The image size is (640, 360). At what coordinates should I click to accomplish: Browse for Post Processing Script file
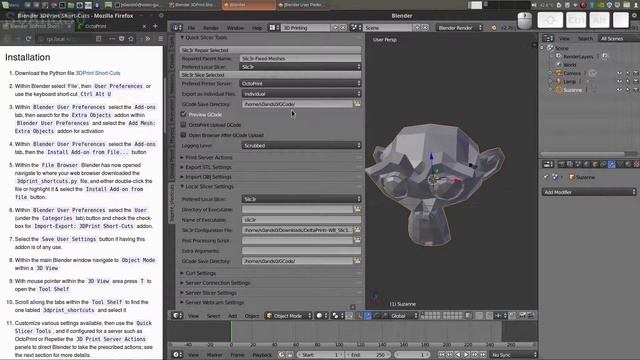pos(357,240)
